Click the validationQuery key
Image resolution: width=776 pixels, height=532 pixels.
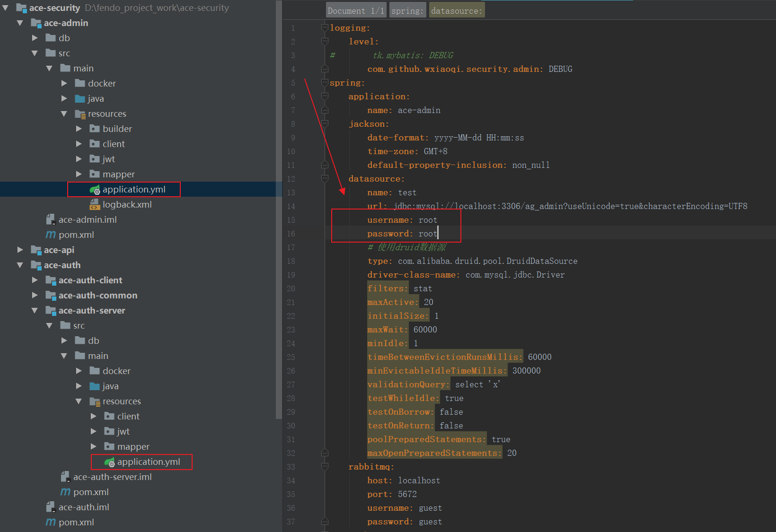click(408, 384)
